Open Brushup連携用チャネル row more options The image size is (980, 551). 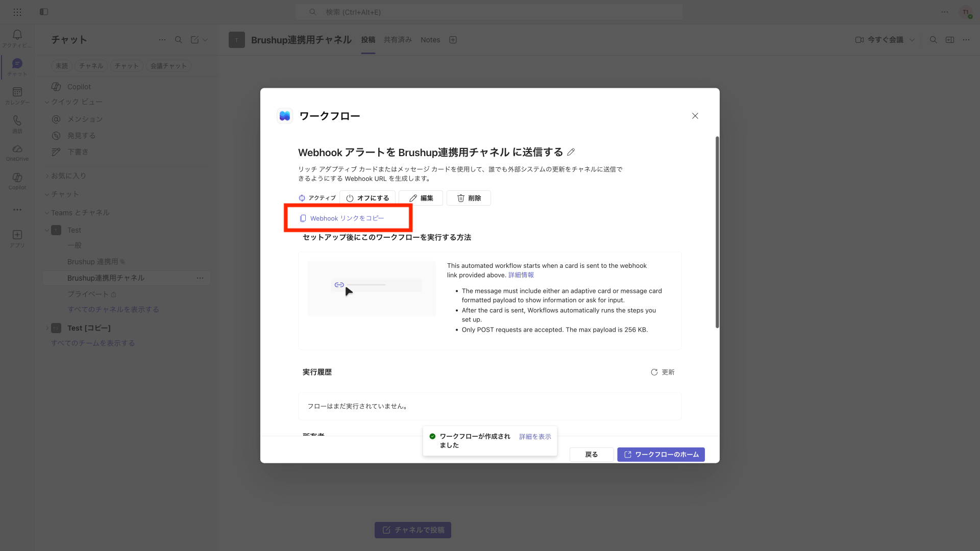[x=200, y=278]
